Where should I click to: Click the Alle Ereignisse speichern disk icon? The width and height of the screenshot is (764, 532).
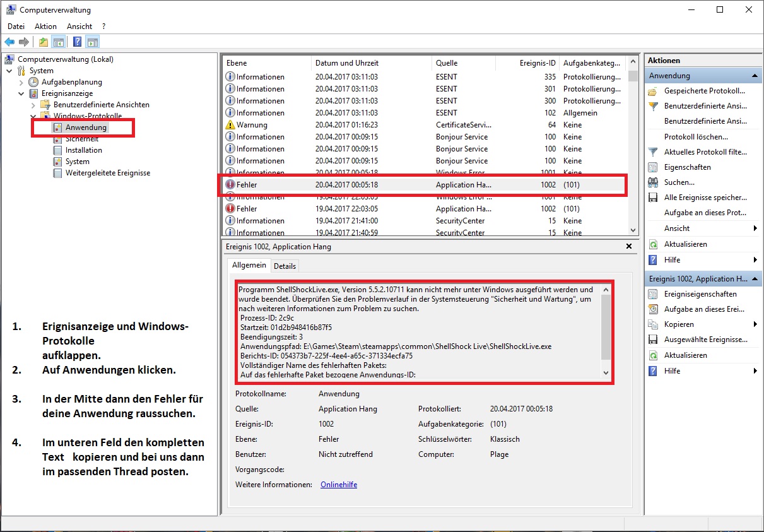(653, 198)
